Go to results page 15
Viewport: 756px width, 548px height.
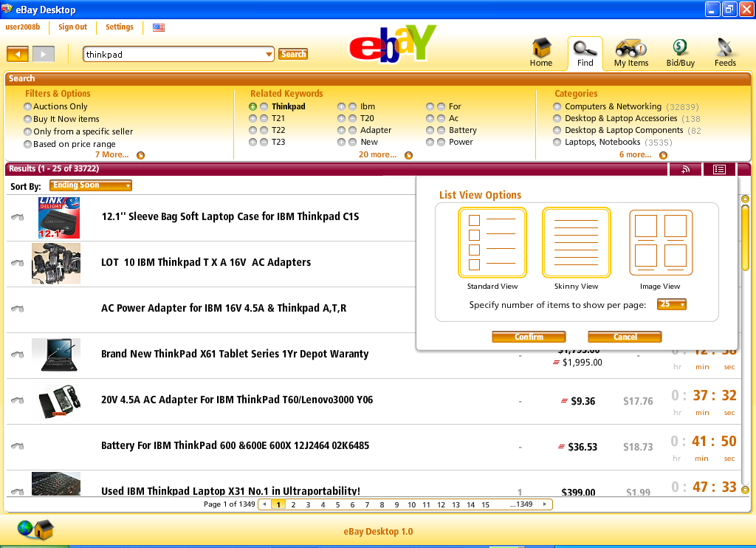485,505
